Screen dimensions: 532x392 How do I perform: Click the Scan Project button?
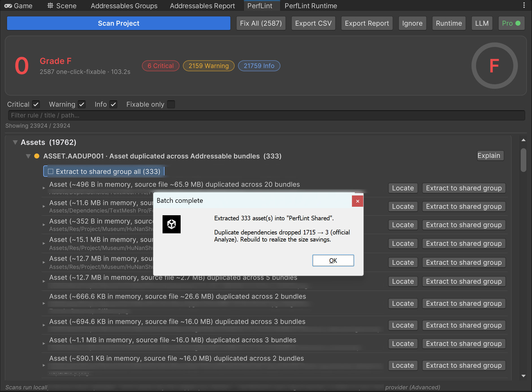pyautogui.click(x=119, y=23)
